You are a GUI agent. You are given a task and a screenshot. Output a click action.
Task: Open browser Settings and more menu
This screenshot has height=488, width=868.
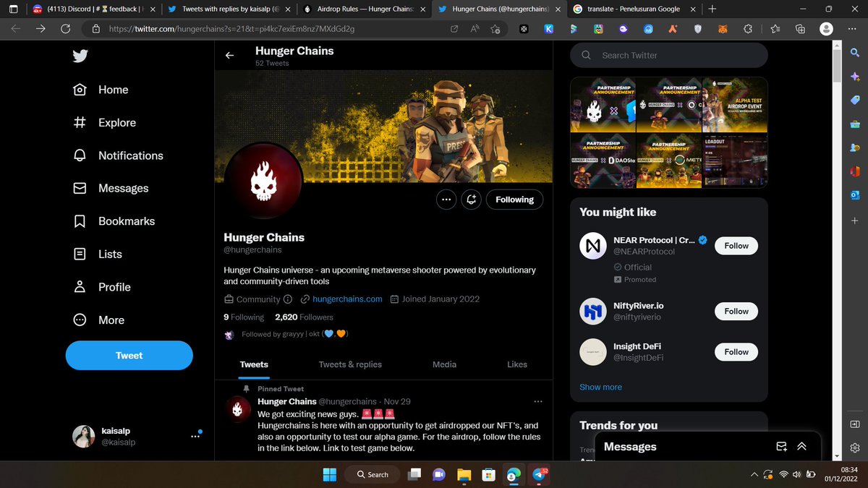click(851, 29)
